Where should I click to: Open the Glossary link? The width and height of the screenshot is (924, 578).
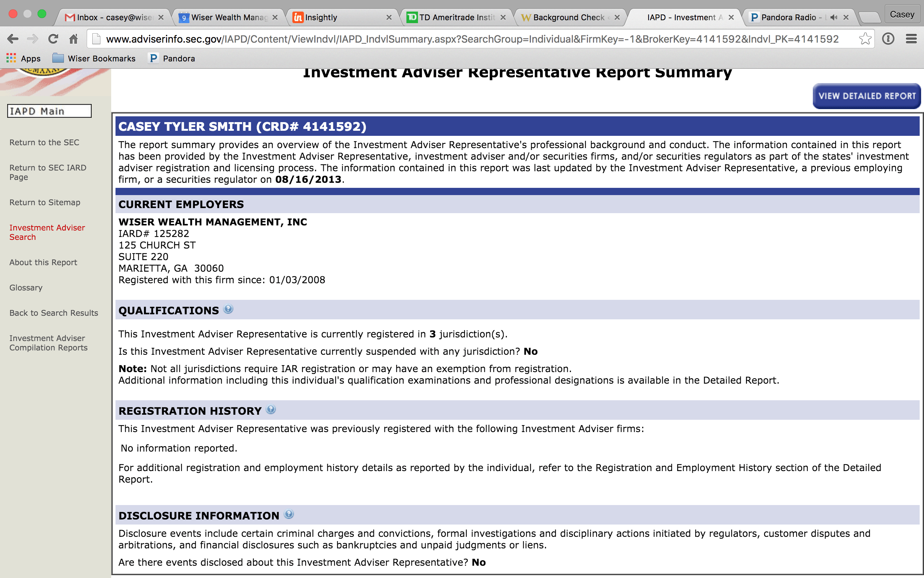pyautogui.click(x=26, y=288)
